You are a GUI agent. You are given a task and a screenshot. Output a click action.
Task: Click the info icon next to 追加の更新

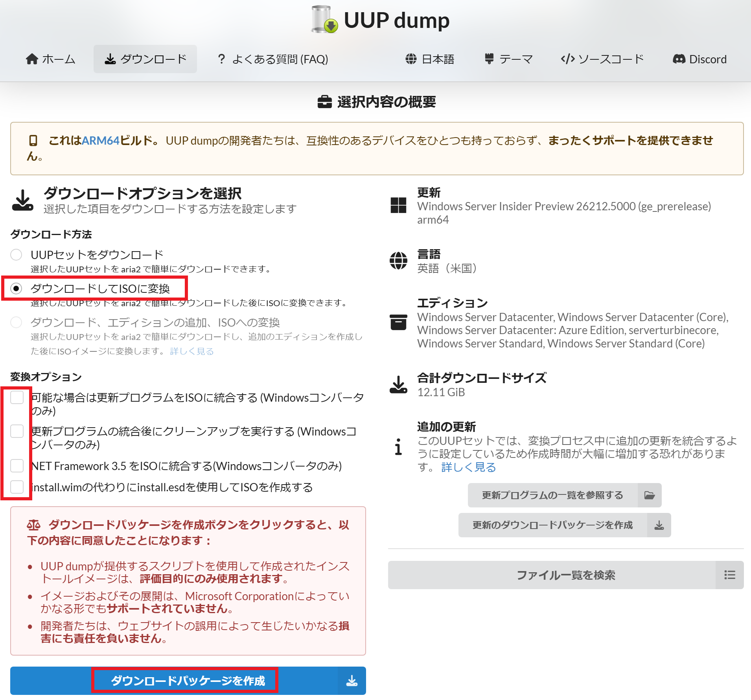pos(398,446)
